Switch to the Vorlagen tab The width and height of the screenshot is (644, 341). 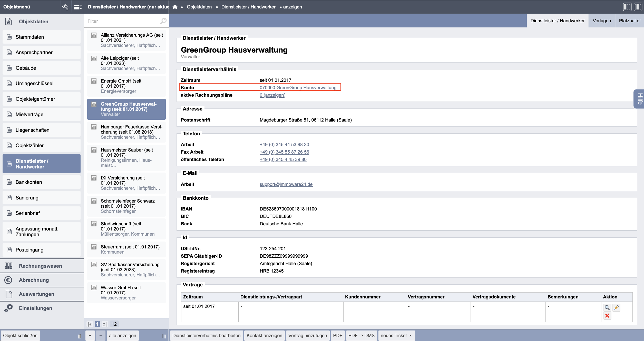click(x=602, y=21)
